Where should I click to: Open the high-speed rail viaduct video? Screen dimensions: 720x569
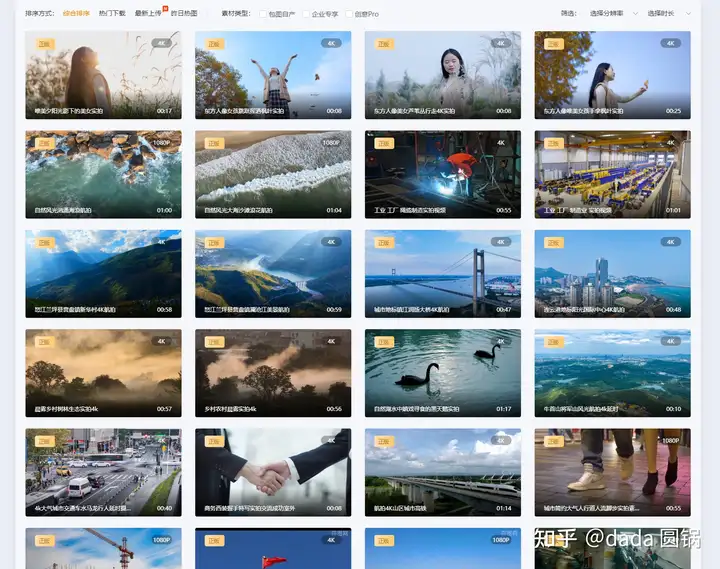point(443,472)
